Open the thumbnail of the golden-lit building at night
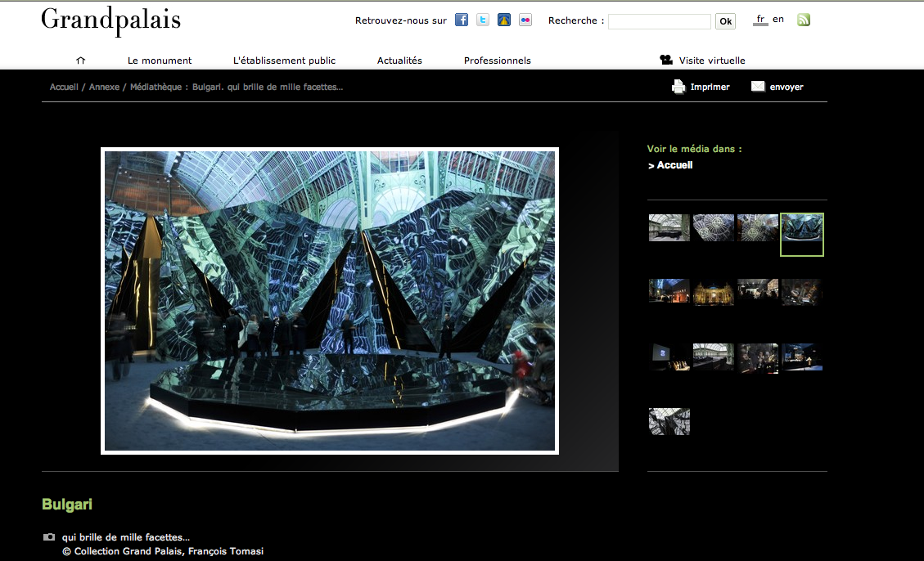Image resolution: width=924 pixels, height=561 pixels. pyautogui.click(x=714, y=292)
